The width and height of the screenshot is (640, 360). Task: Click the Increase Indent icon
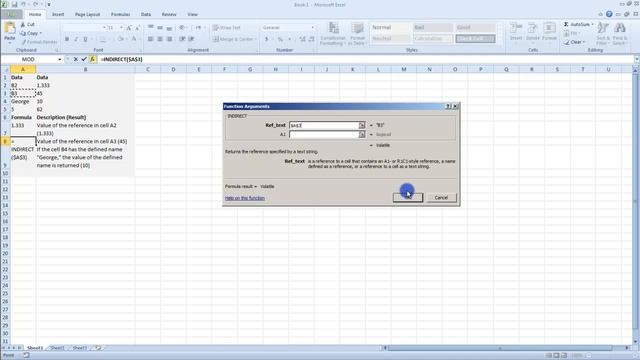(x=191, y=39)
